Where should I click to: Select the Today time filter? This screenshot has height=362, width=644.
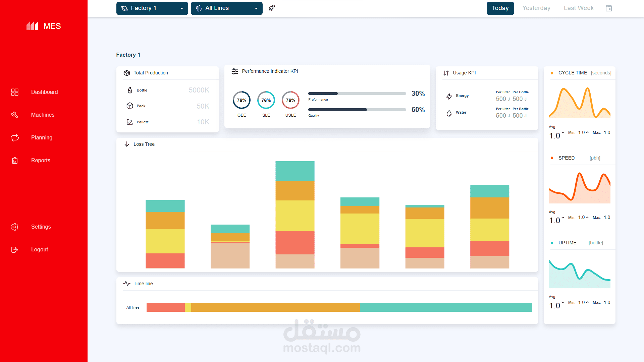500,8
